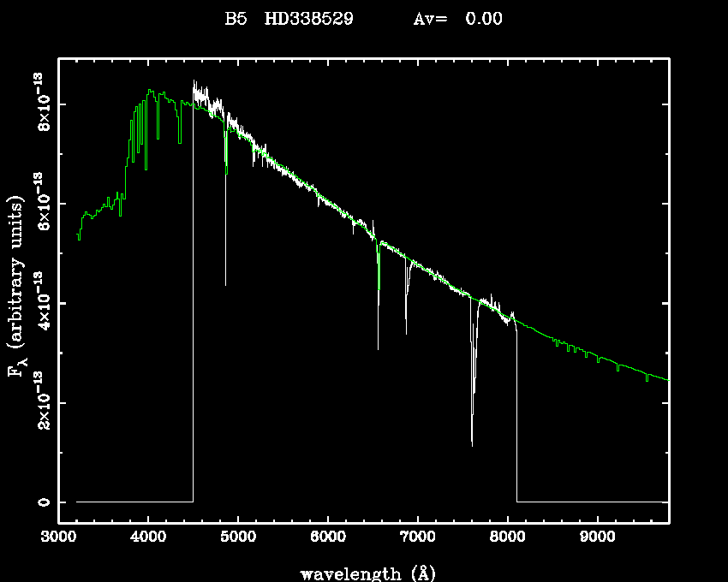Click the wavelength (Å) x-axis label

[x=363, y=573]
